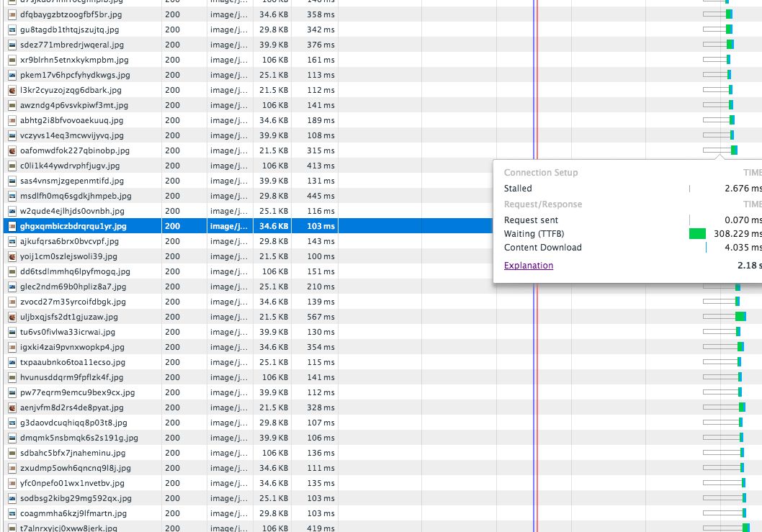
Task: Click the file icon of c0li1k44ywdrvphfjugv.jpg
Action: [x=12, y=166]
